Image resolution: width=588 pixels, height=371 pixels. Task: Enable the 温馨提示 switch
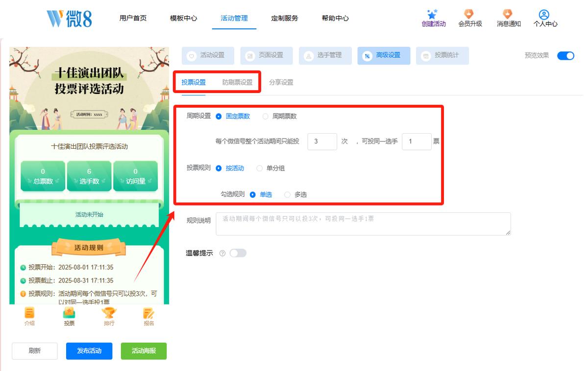click(238, 253)
